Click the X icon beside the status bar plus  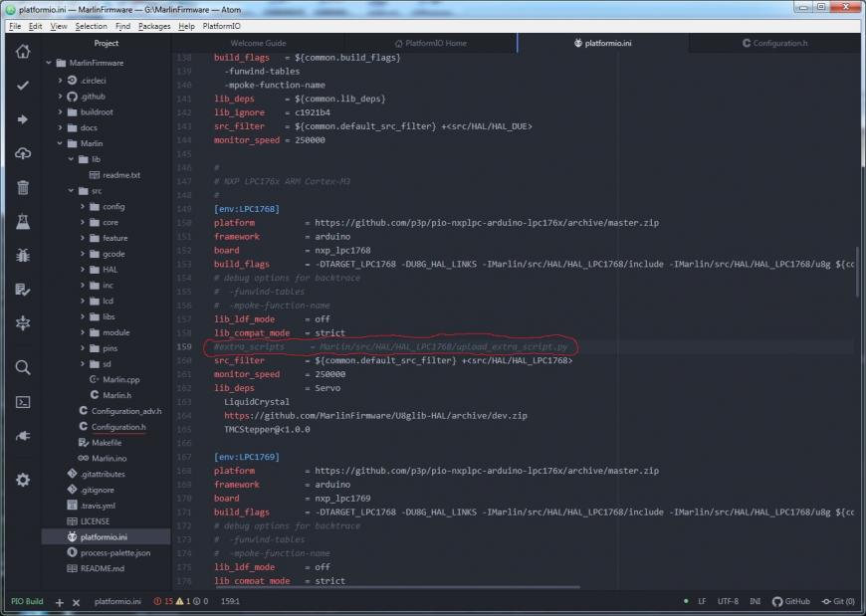[77, 603]
